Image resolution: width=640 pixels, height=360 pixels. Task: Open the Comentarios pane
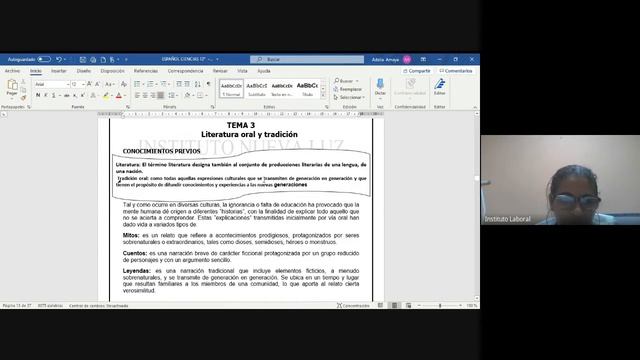456,71
